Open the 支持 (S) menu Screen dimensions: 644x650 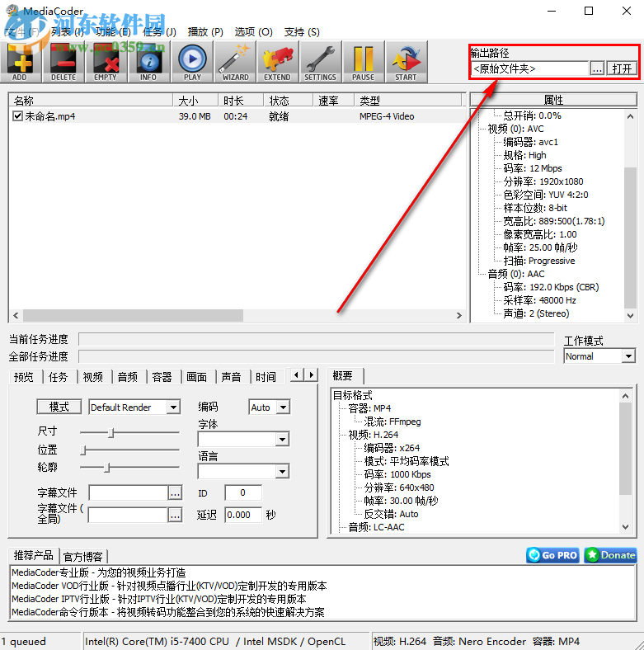(302, 32)
